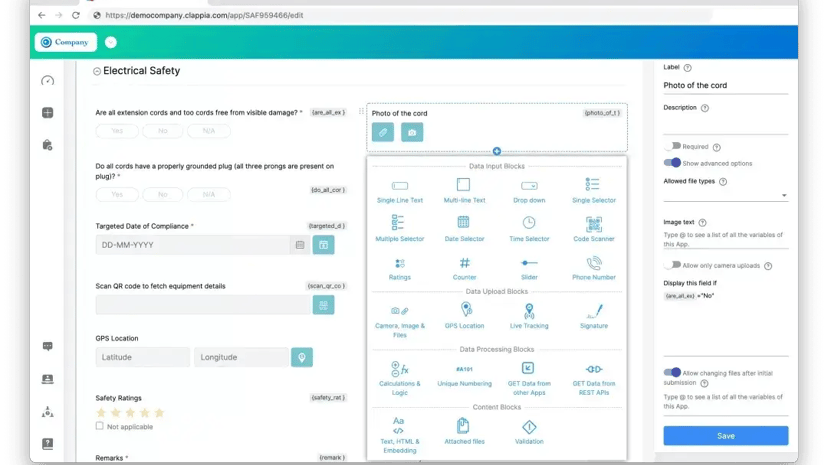Click the browser address bar URL

[204, 15]
